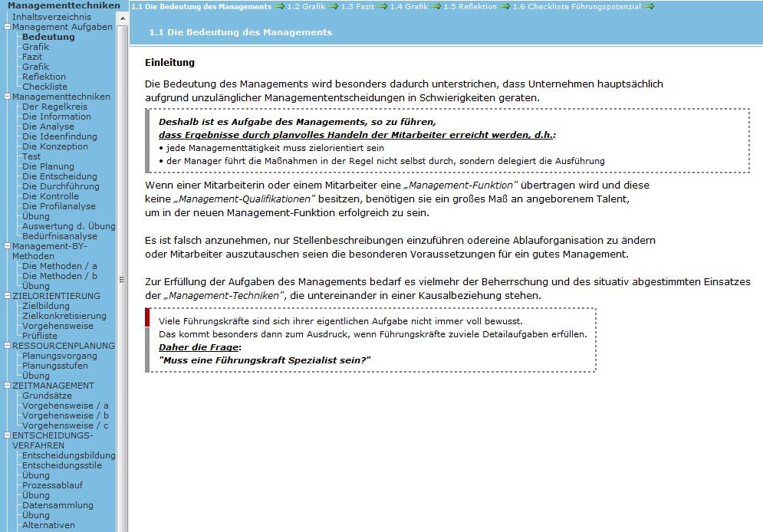Viewport: 763px width, 532px height.
Task: Collapse the ZIELORIENTIERUNG tree node
Action: (x=8, y=296)
